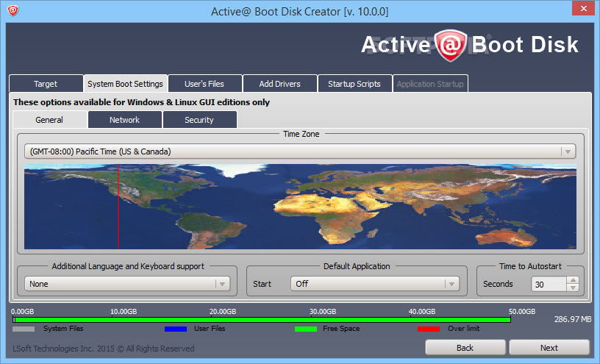Select the General sub-tab
Screen dimensions: 600x364
coord(49,119)
